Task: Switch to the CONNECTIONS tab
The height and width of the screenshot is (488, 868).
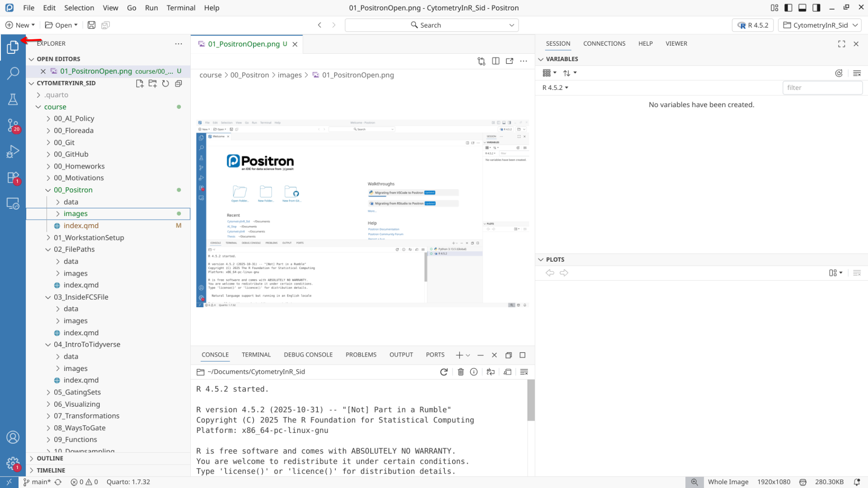Action: (x=604, y=43)
